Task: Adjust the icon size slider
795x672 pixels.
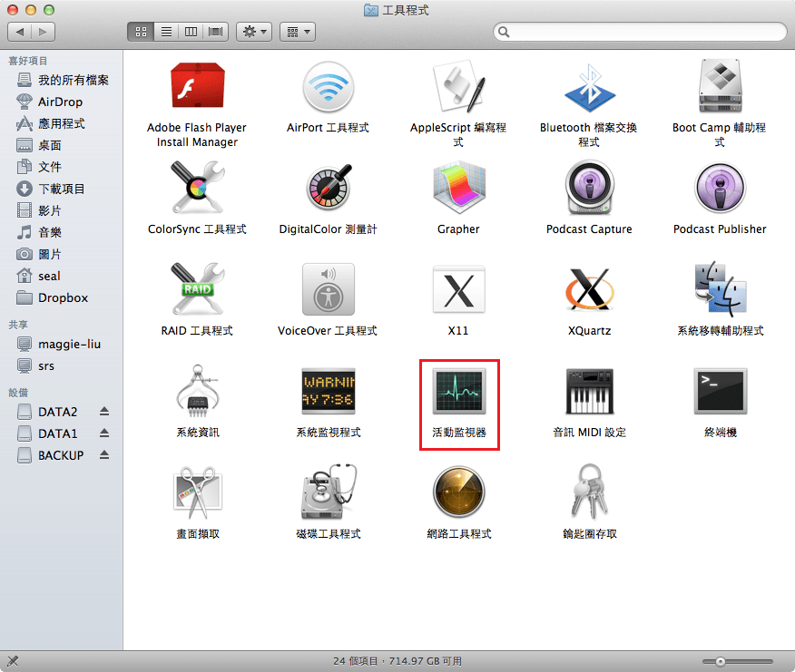Action: coord(720,661)
